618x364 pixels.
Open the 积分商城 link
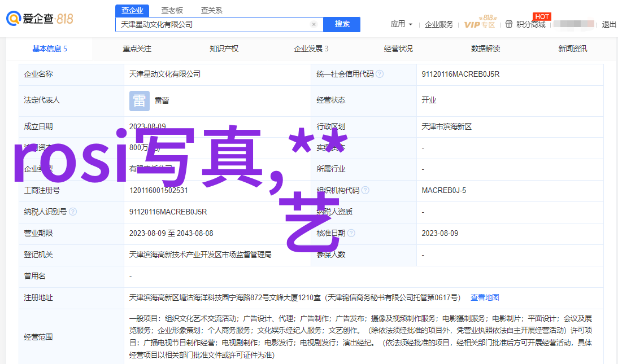point(530,24)
